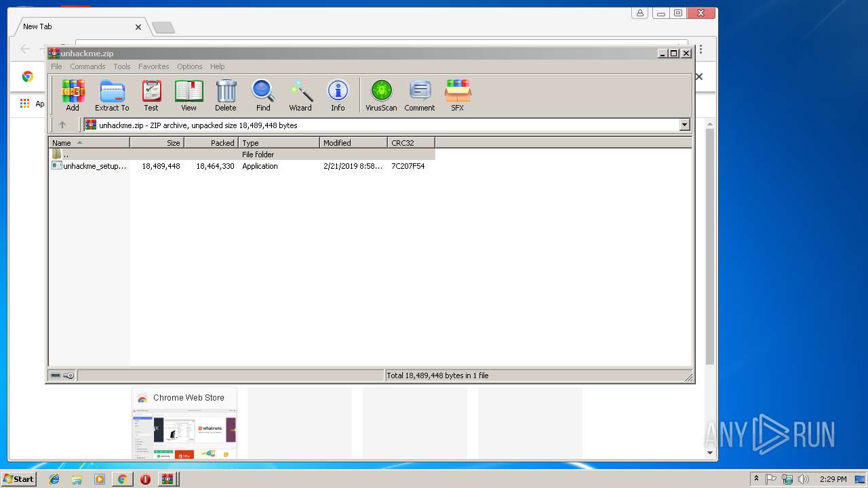Screen dimensions: 868x488
Task: Sort by the CRC32 column header
Action: [x=411, y=142]
